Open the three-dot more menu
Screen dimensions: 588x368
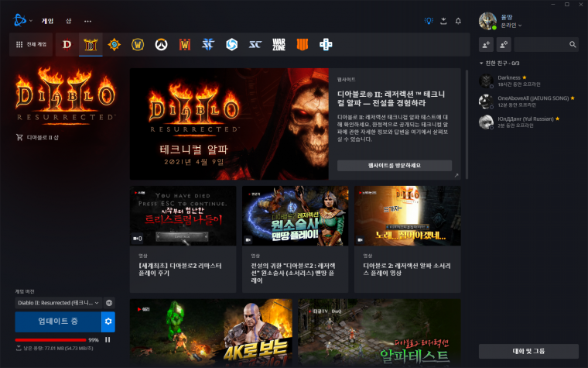[x=87, y=22]
